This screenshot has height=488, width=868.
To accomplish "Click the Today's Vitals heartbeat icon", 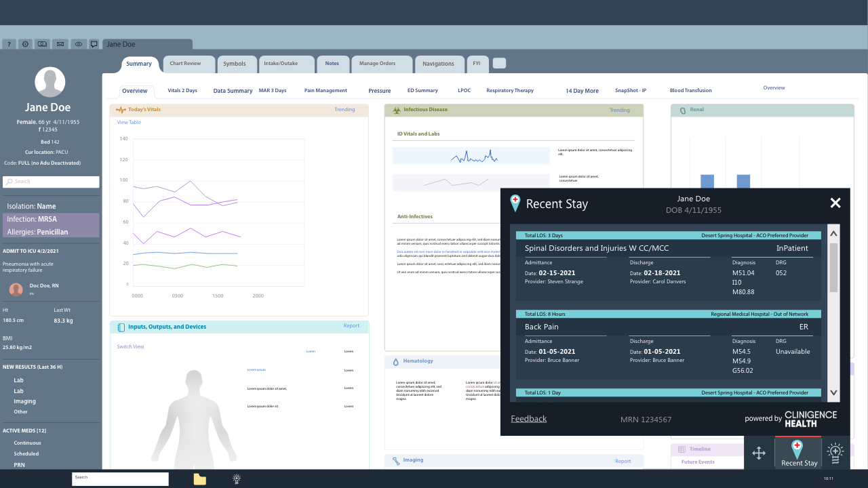I will [121, 109].
